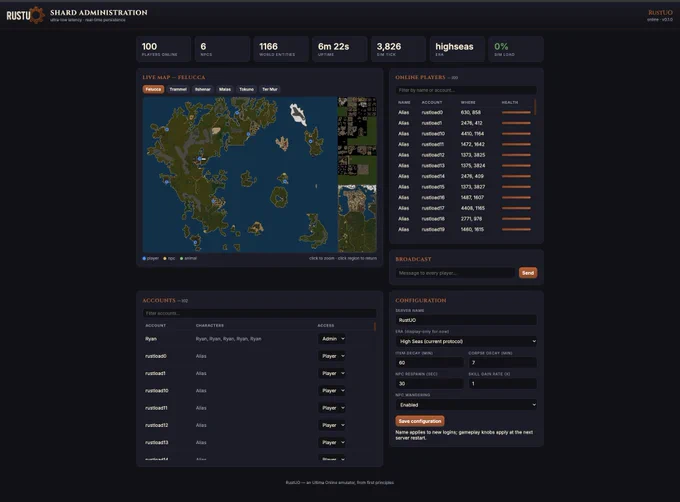Click the Ryan account name
This screenshot has height=502, width=680.
point(151,339)
